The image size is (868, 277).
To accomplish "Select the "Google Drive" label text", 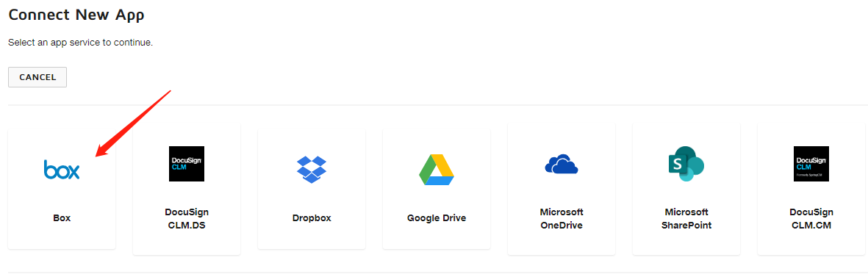I will coord(437,217).
